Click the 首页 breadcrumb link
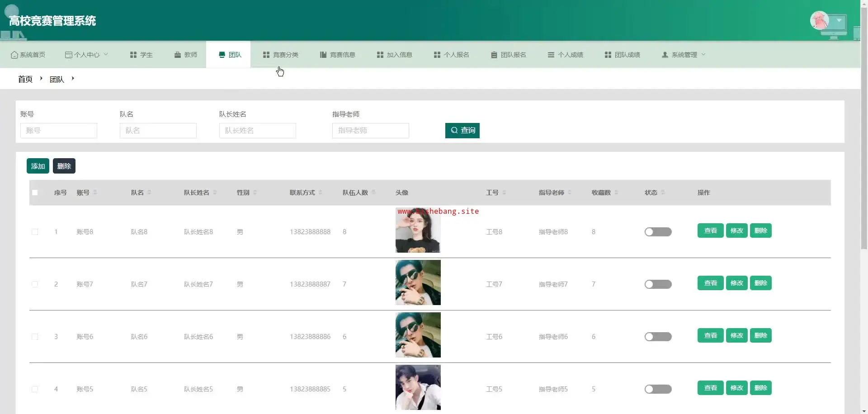 [25, 79]
